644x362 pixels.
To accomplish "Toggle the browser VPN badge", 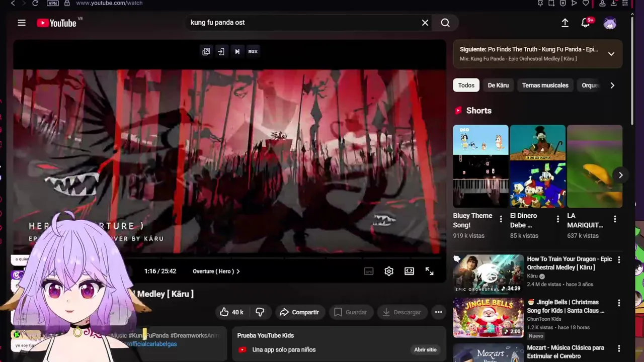I will point(52,3).
